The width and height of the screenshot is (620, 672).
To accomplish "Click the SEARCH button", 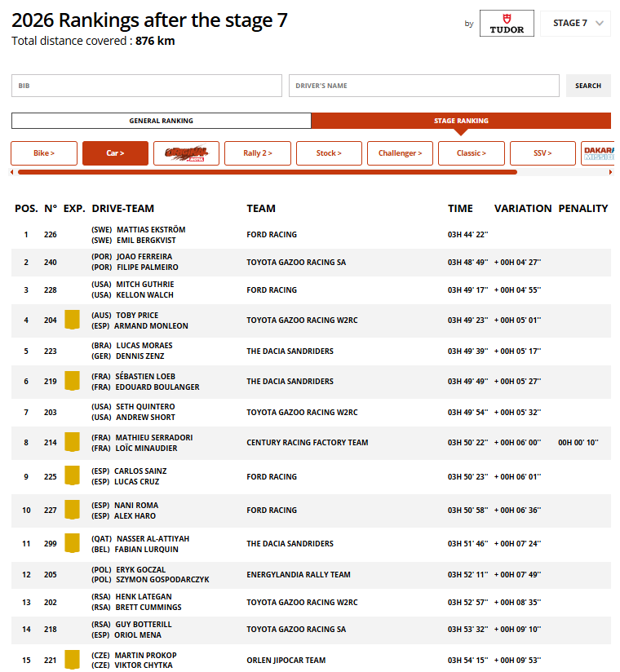I will (x=588, y=86).
